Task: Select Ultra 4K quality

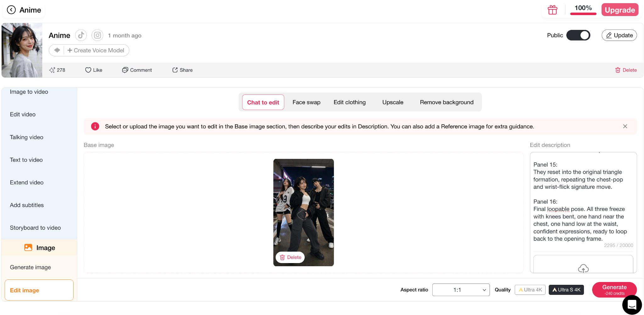Action: tap(530, 290)
